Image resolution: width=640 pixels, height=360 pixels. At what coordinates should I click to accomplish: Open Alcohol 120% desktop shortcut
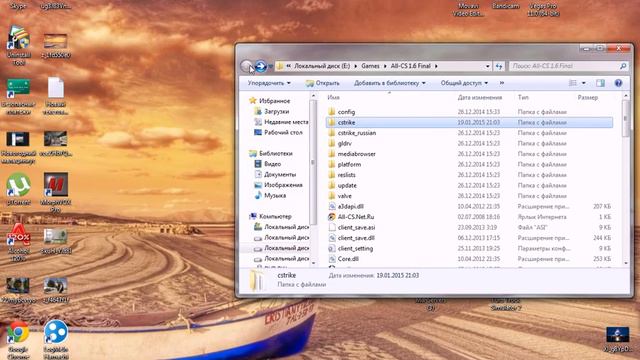point(18,241)
